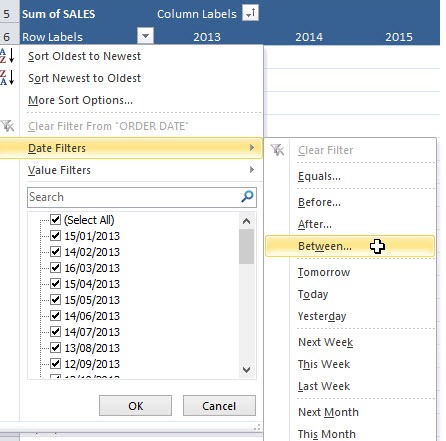Toggle the (Select All) checkbox
This screenshot has height=441, width=446.
pos(55,219)
